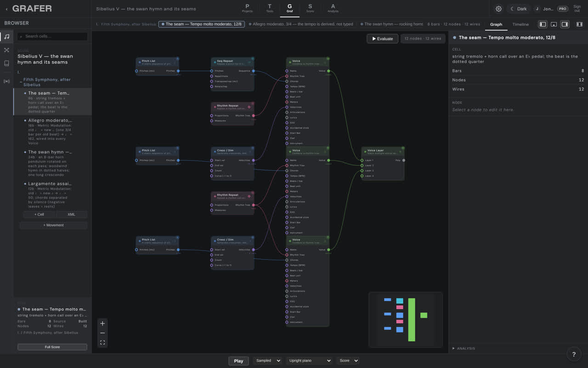
Task: Click the graph minimap overview
Action: 406,319
